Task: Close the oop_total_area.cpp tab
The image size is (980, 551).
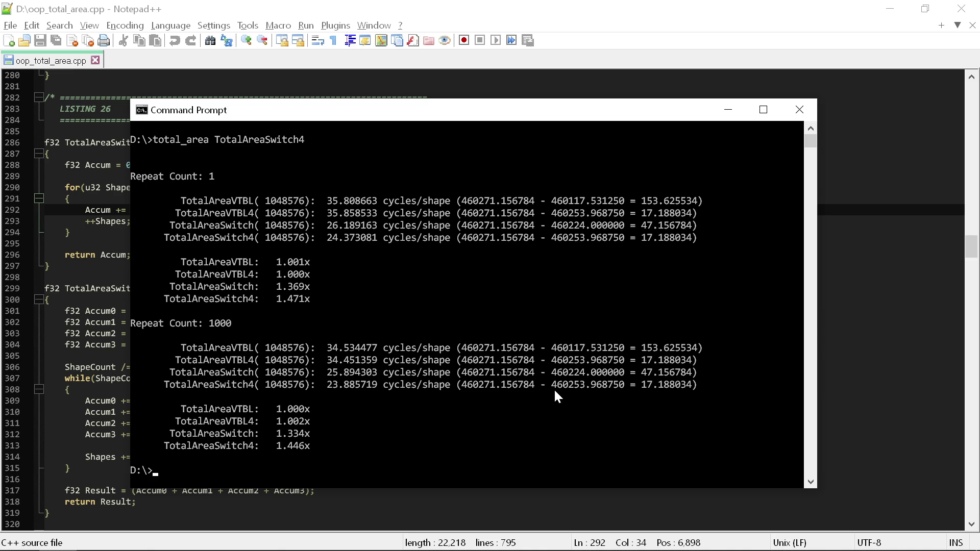Action: click(x=95, y=60)
